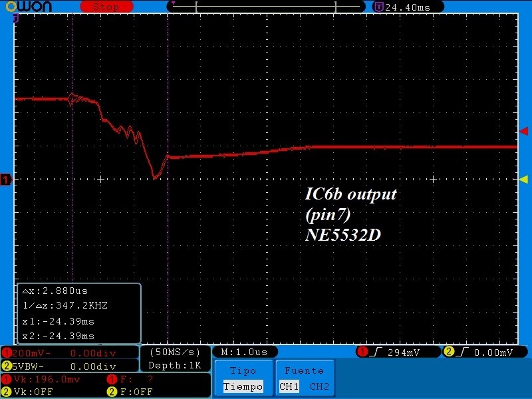Viewport: 532px width, 399px height.
Task: Click the 24.40ms horizontal position readout
Action: (x=408, y=7)
